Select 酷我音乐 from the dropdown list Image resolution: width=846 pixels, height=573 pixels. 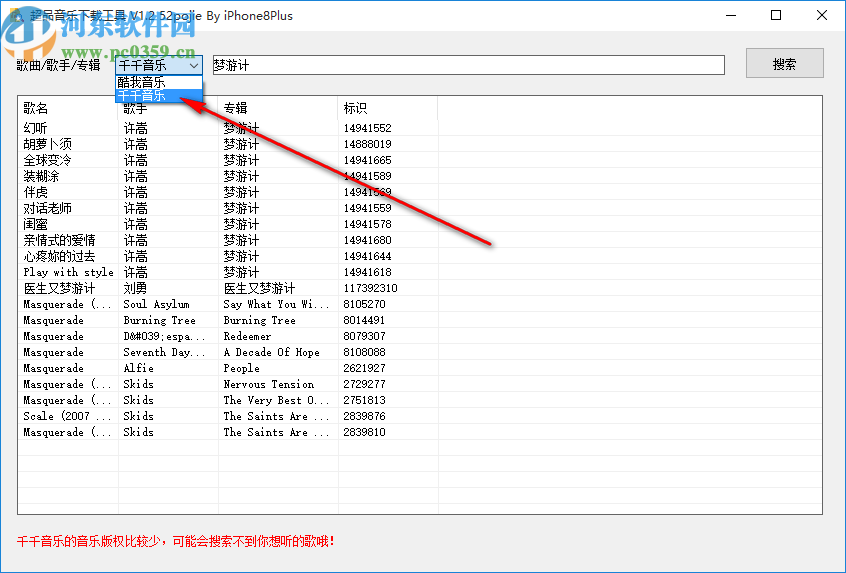click(159, 82)
